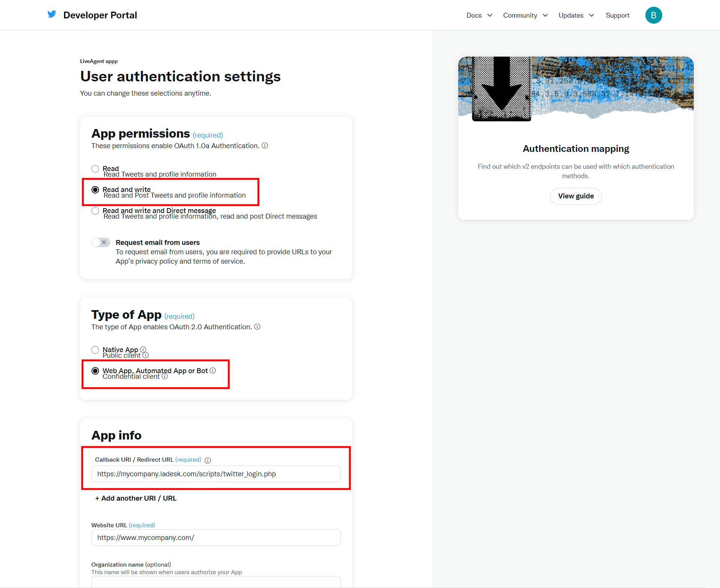This screenshot has width=720, height=588.
Task: Open the B profile avatar
Action: click(x=653, y=15)
